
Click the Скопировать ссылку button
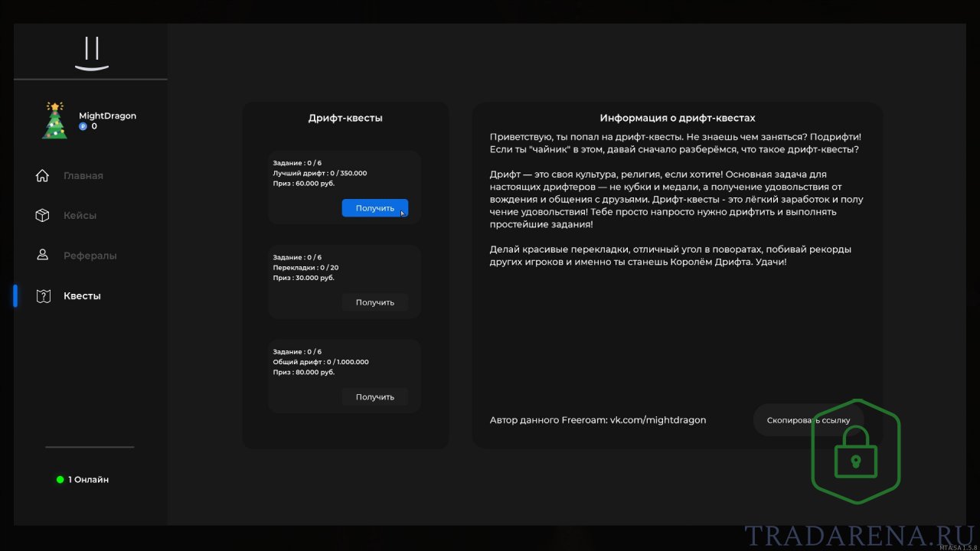(x=808, y=420)
